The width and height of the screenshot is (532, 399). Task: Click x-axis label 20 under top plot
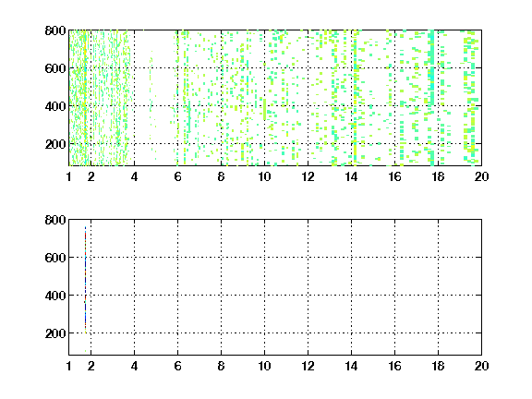click(481, 176)
